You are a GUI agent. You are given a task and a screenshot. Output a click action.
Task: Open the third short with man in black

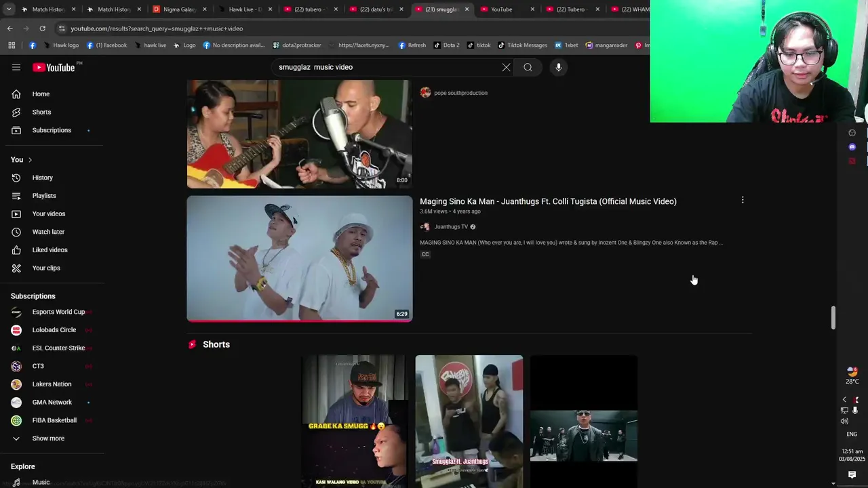pos(584,421)
